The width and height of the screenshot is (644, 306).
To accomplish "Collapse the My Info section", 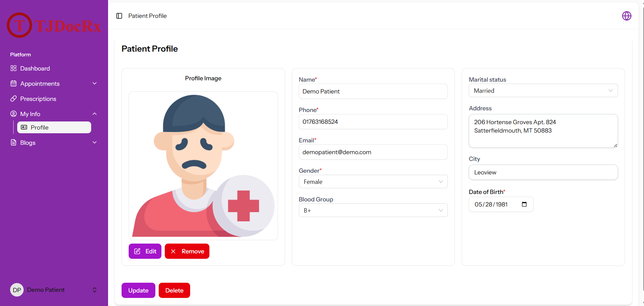I will pos(95,114).
